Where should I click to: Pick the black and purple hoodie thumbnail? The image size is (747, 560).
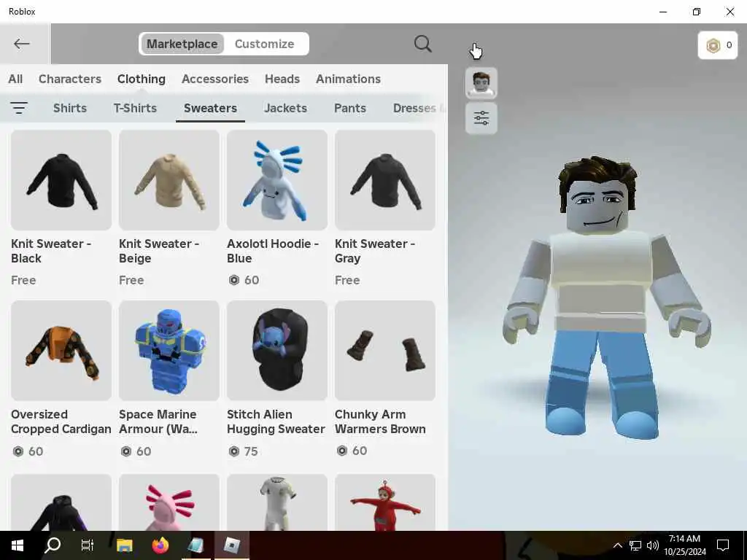click(x=61, y=502)
